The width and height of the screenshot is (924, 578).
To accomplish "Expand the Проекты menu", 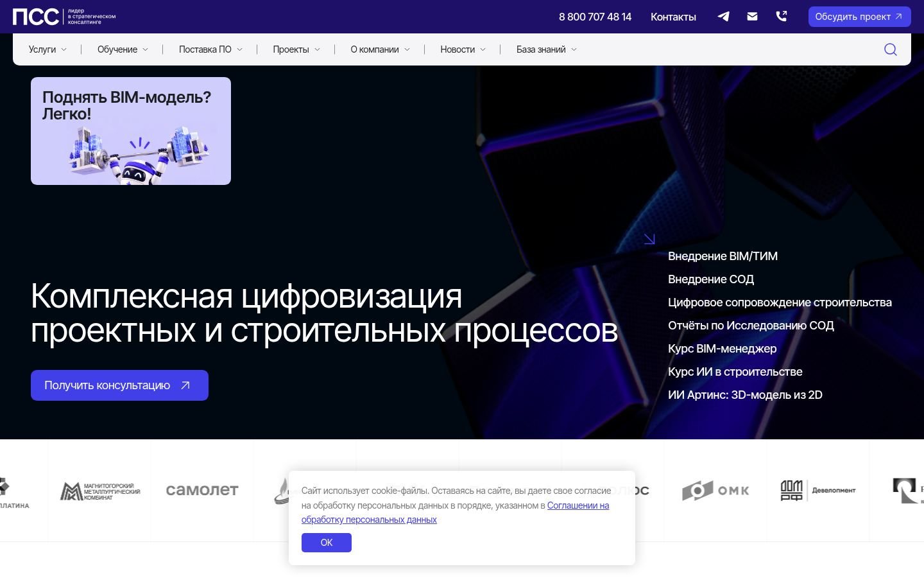I will [296, 49].
